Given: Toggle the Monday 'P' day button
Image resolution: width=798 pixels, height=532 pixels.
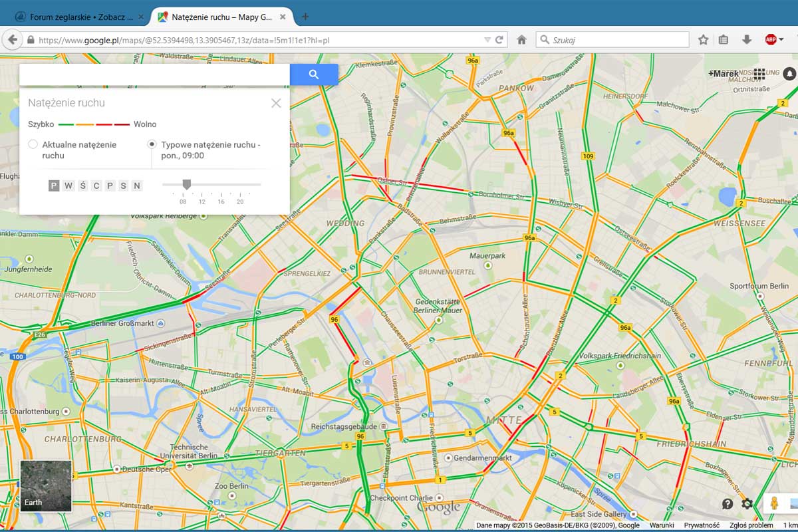Looking at the screenshot, I should coord(54,186).
